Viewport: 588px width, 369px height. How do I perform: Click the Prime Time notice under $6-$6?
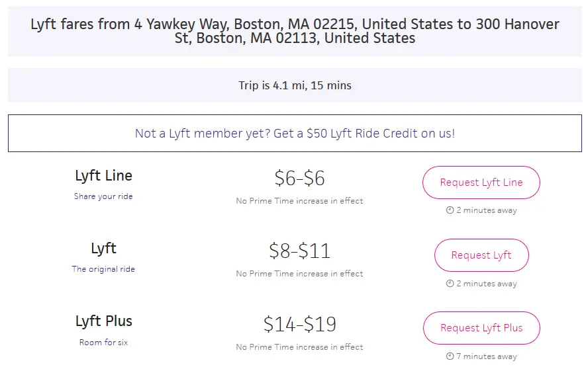pos(299,201)
